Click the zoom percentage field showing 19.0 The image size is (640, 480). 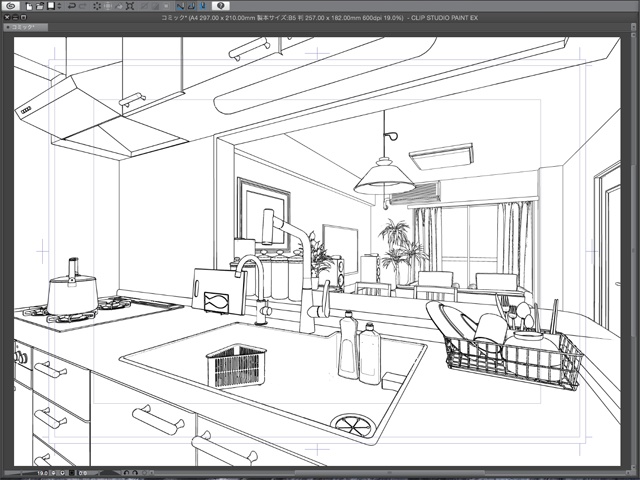click(x=43, y=473)
